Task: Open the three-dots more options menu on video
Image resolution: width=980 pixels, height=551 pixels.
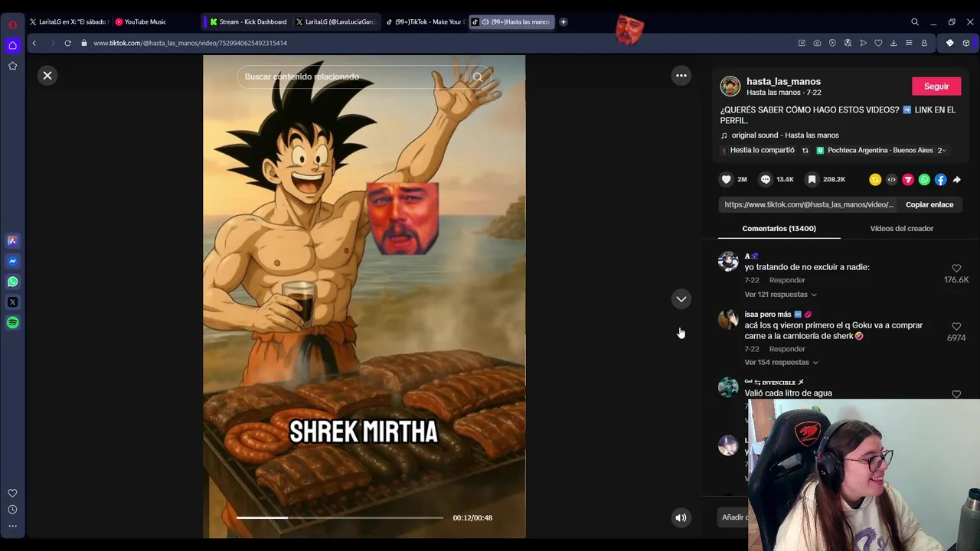Action: 681,75
